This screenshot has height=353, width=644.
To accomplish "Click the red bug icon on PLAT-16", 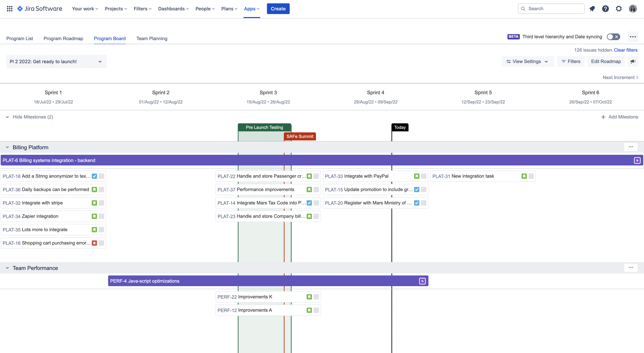I will point(94,243).
